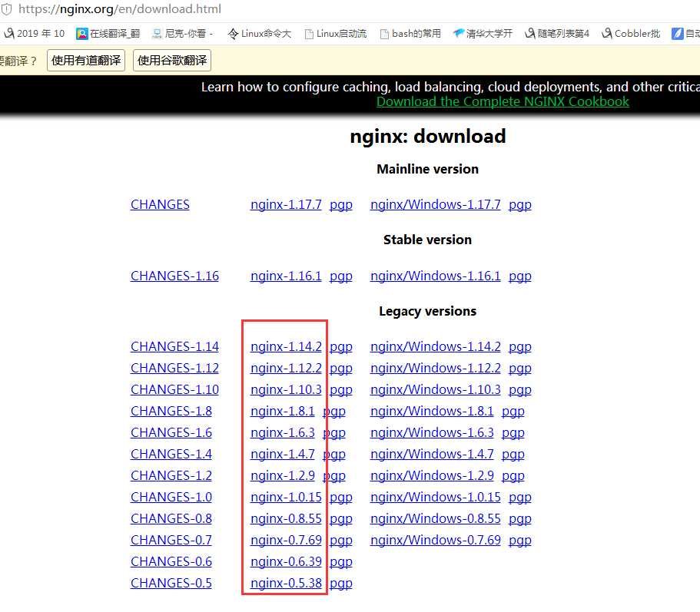
Task: Click pgp link next to nginx/Windows-1.17.7
Action: pos(520,205)
